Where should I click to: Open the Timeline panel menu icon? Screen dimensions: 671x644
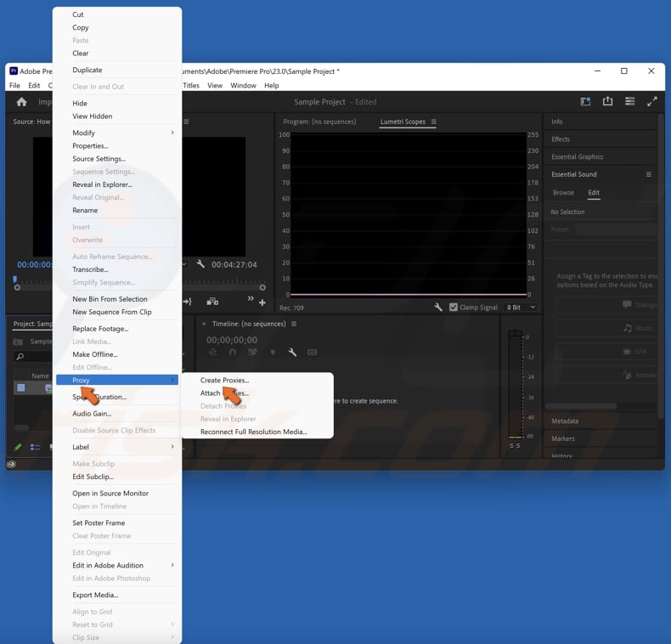tap(294, 324)
